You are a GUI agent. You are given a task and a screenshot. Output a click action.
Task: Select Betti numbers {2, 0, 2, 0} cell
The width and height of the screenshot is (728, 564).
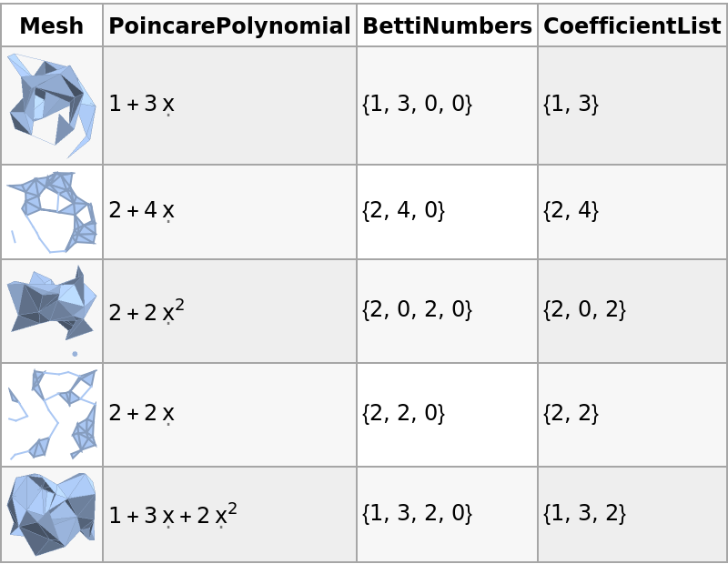[417, 310]
